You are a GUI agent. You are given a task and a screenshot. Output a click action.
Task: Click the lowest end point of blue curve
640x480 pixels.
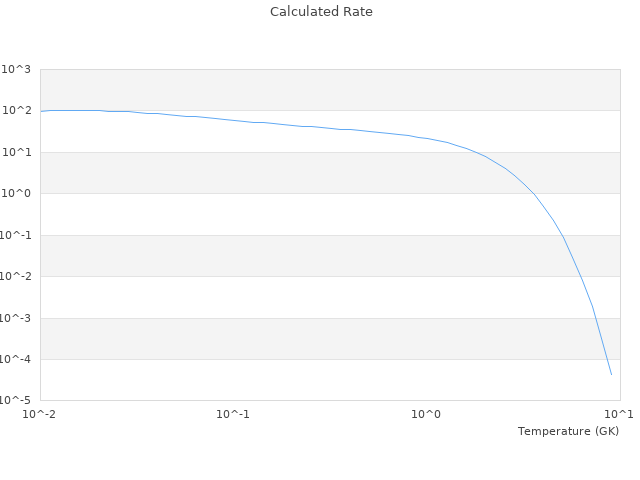click(611, 375)
